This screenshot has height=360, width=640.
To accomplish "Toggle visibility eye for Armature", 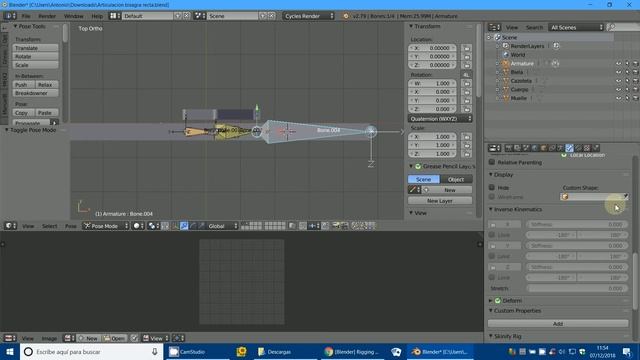I will (x=619, y=64).
